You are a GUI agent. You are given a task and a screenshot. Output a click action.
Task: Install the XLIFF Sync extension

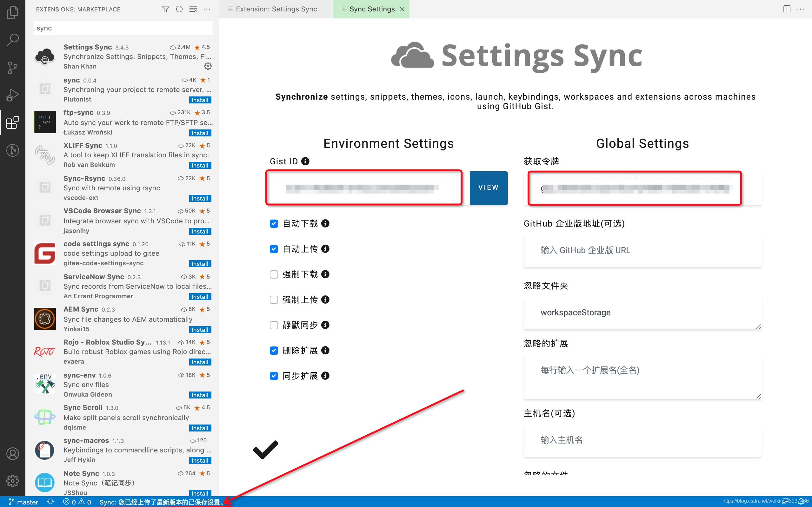200,166
